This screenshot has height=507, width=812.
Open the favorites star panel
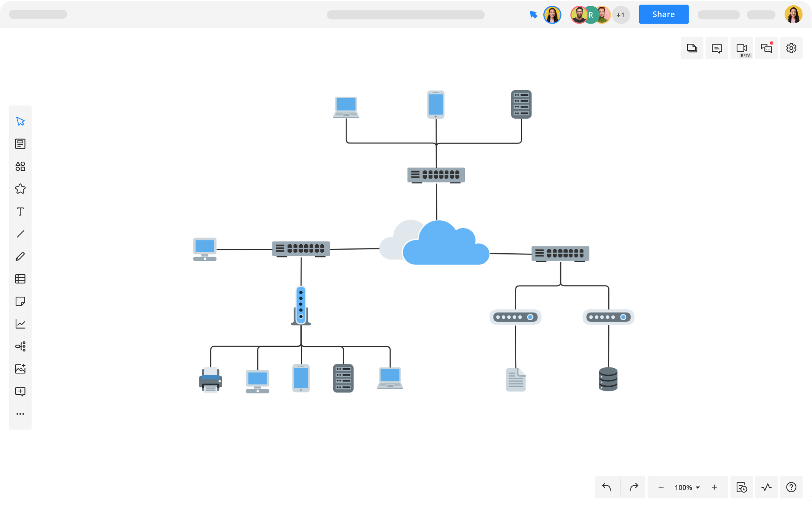coord(20,189)
